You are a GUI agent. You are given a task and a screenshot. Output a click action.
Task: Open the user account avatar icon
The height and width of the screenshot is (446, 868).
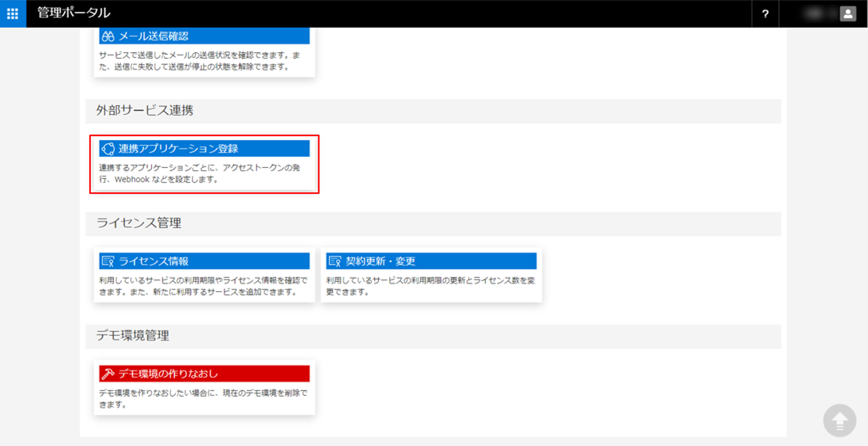848,14
